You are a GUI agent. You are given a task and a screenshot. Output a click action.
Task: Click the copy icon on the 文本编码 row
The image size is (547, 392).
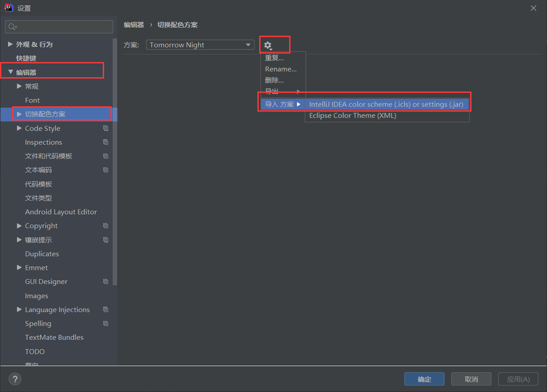click(106, 170)
